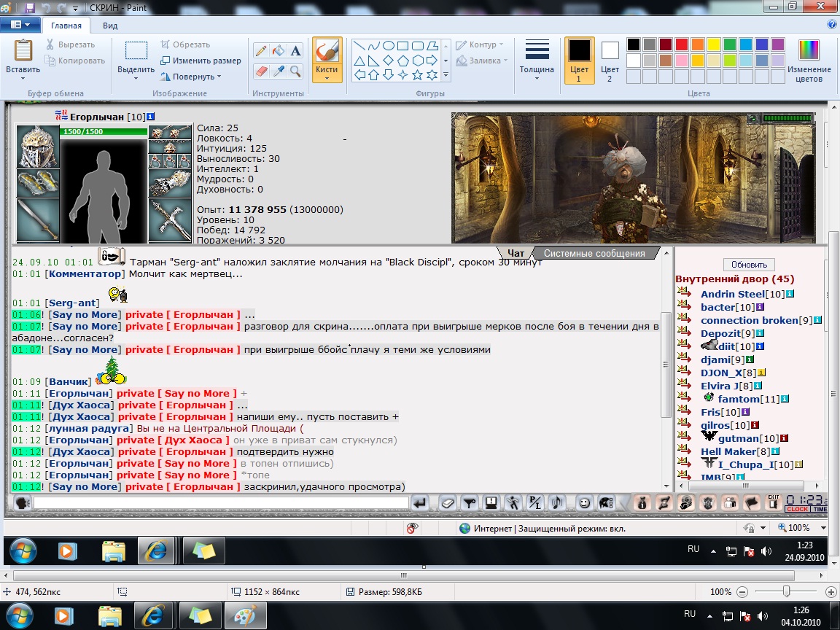This screenshot has height=630, width=840.
Task: Choose the Curve shape
Action: coord(374,46)
